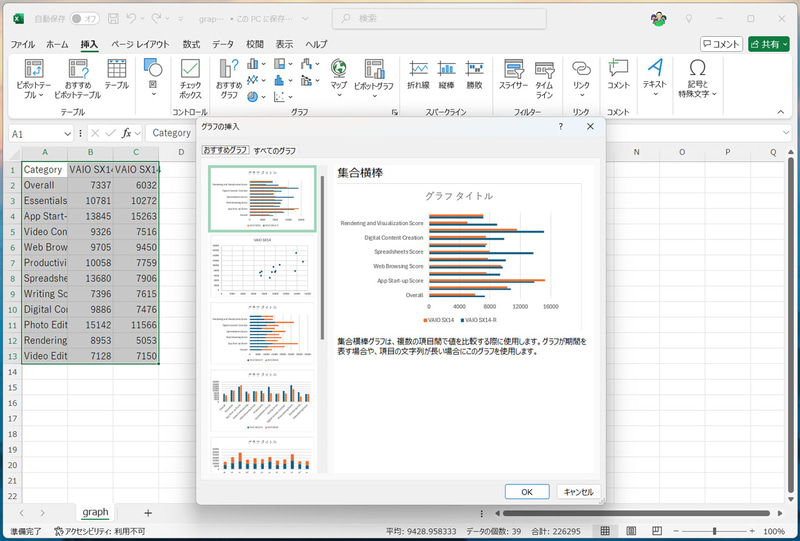This screenshot has width=800, height=541.
Task: Select the clustered bar chart thumbnail
Action: point(262,199)
